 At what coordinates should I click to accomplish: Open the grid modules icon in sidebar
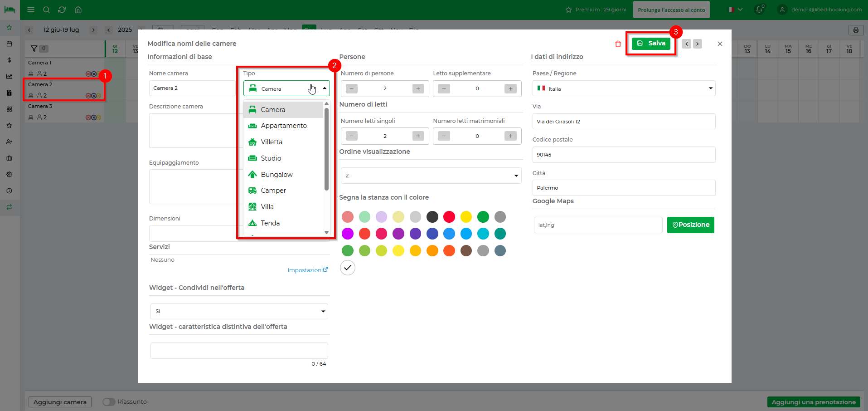pyautogui.click(x=9, y=109)
